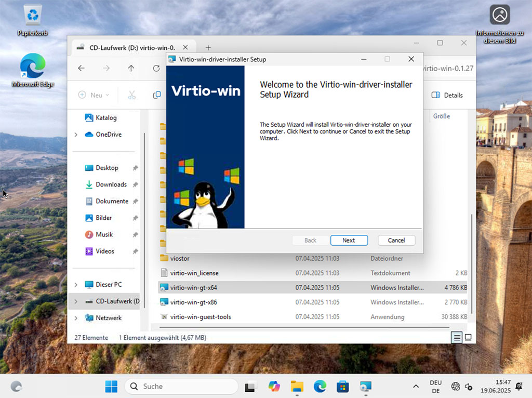Select OneDrive in the navigation pane
The height and width of the screenshot is (398, 532).
point(108,135)
